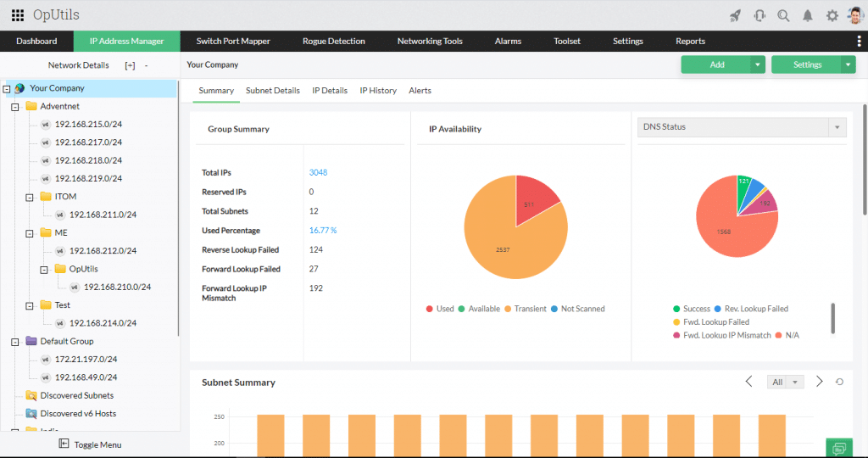The height and width of the screenshot is (458, 868).
Task: Click the rocket quick-start icon
Action: coord(735,15)
